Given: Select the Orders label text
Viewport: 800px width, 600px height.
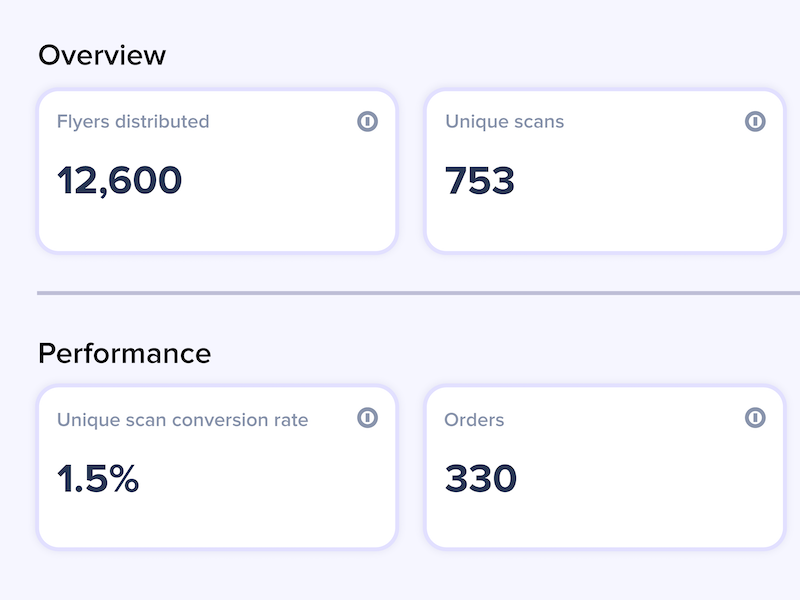Looking at the screenshot, I should click(474, 420).
